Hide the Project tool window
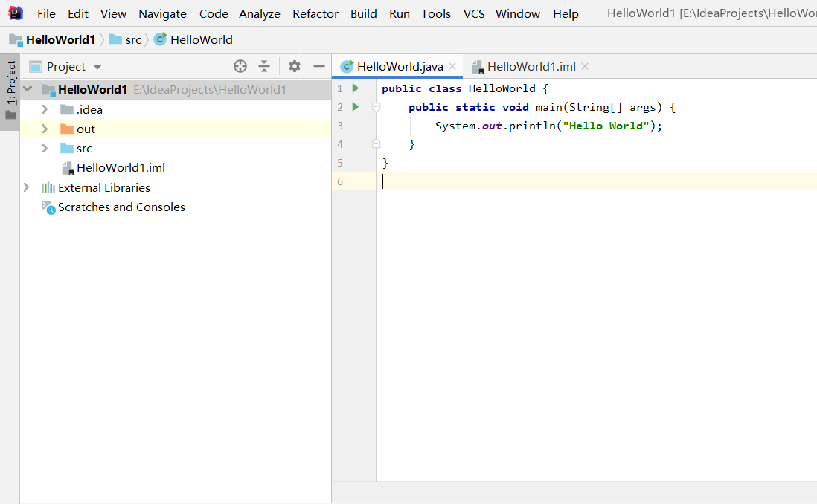Viewport: 817px width, 504px height. 319,66
